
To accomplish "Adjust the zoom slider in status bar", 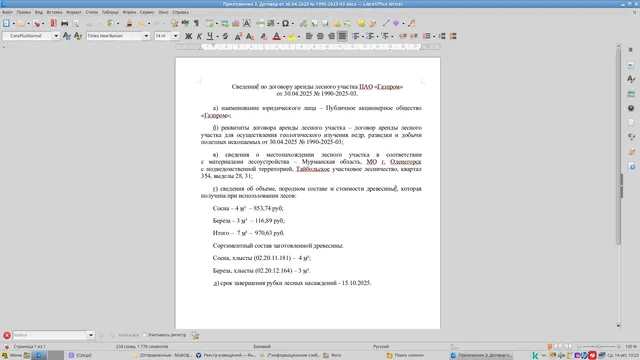I will (x=599, y=347).
